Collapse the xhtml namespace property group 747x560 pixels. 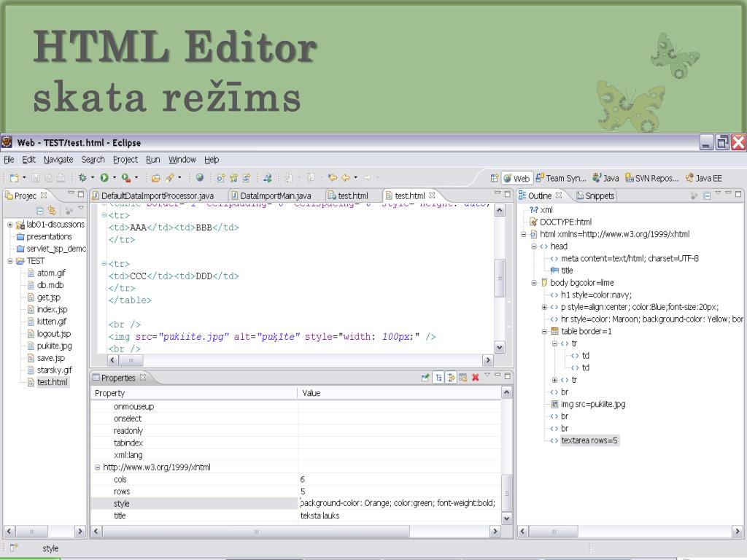coord(97,467)
